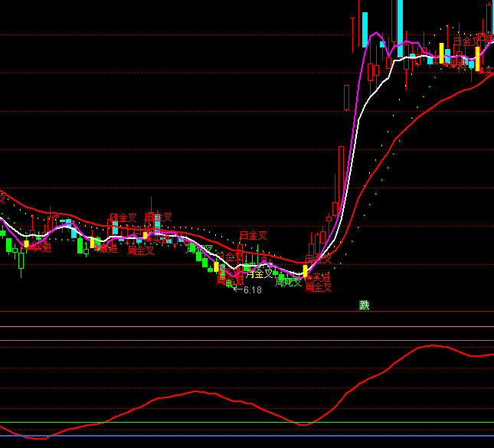Screen dimensions: 494x448
Task: Click the 月金叉 label above the red line
Action: pos(253,236)
